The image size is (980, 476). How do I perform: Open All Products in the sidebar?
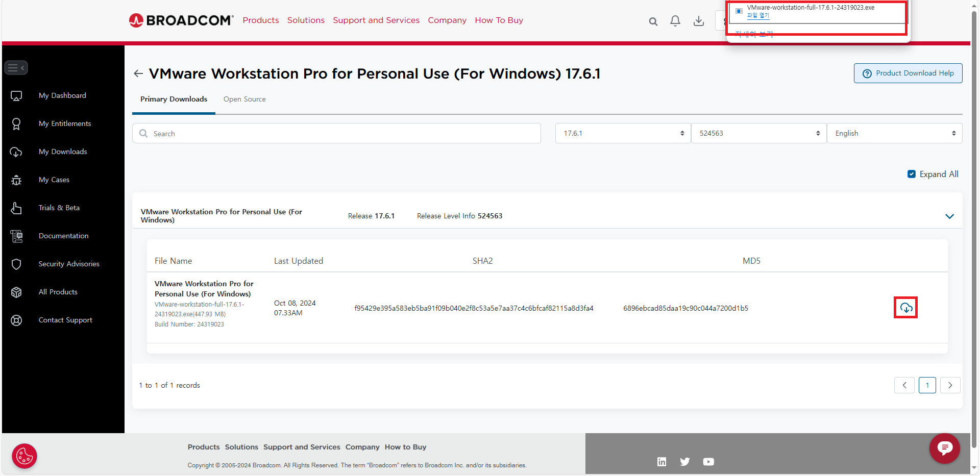pos(58,292)
